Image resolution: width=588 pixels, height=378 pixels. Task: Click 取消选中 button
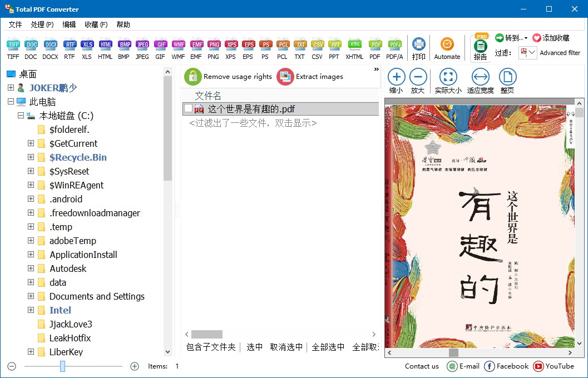coord(286,347)
